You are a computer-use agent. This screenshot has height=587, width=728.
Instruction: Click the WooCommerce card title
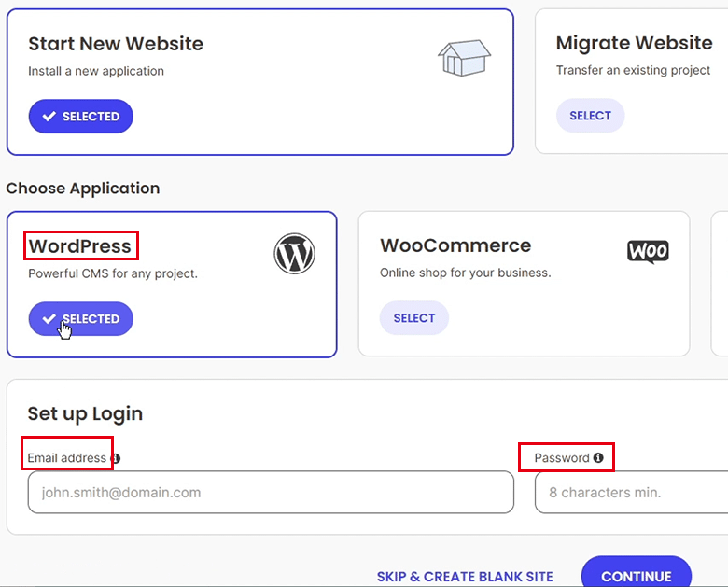pos(455,245)
